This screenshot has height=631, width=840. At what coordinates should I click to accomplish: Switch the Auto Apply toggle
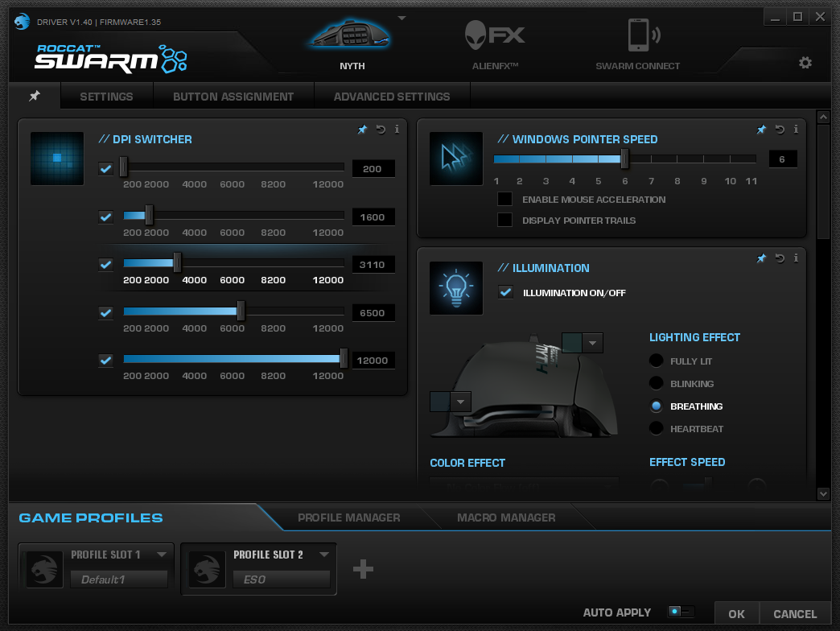681,612
